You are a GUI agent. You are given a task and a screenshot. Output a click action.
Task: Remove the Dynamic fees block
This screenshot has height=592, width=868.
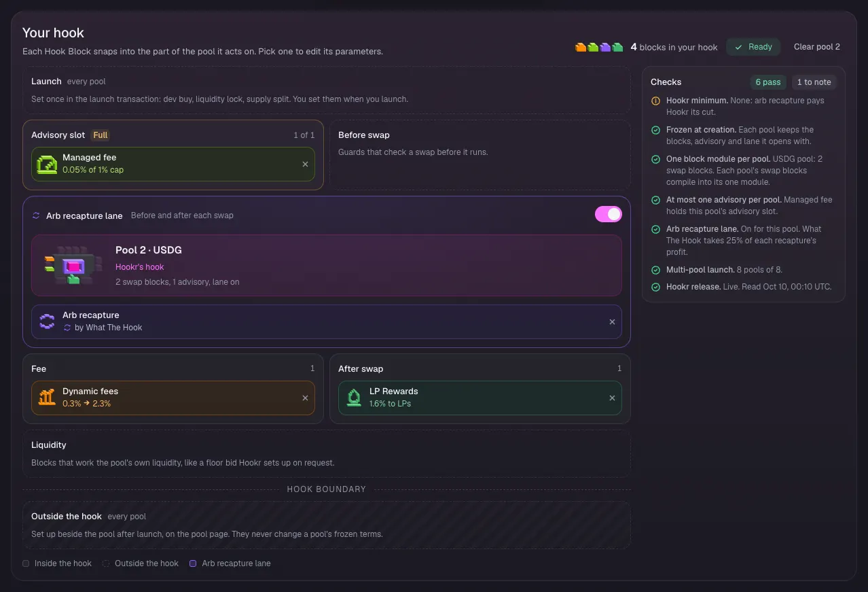pos(305,398)
